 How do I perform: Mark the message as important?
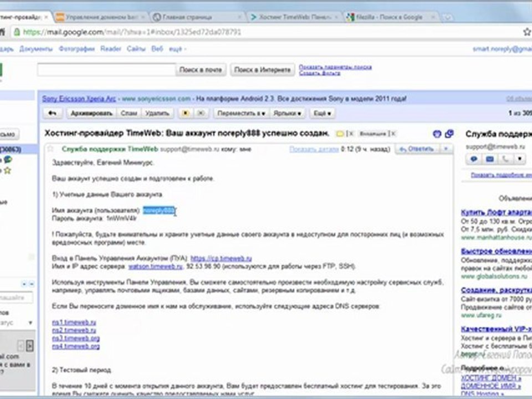pos(186,113)
